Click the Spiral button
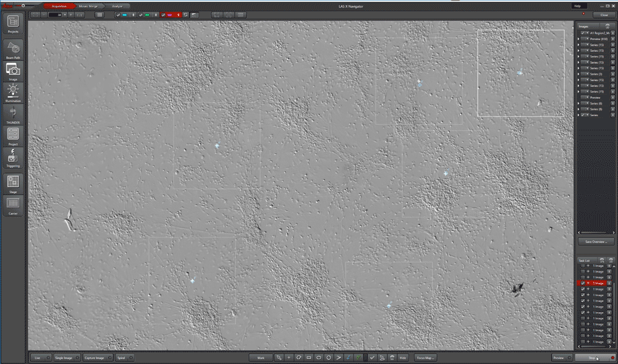 pyautogui.click(x=124, y=358)
